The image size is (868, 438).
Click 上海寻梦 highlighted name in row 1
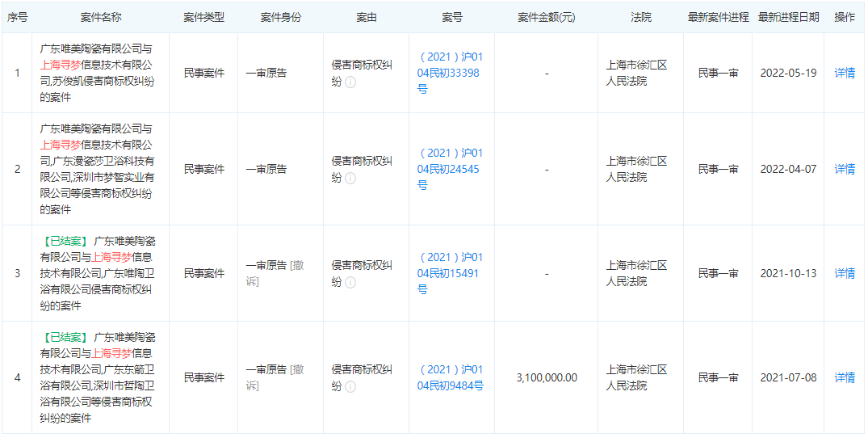click(61, 65)
